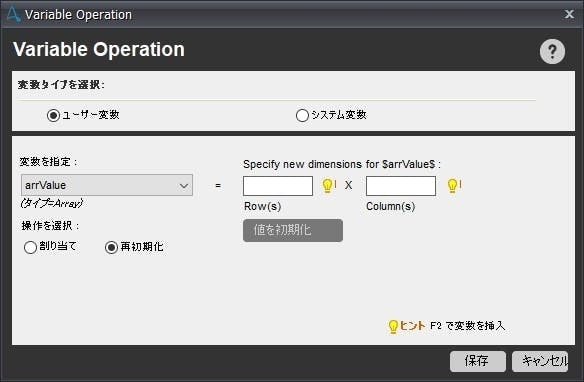Close the Variable Operation dialog with X
The height and width of the screenshot is (382, 584).
569,14
